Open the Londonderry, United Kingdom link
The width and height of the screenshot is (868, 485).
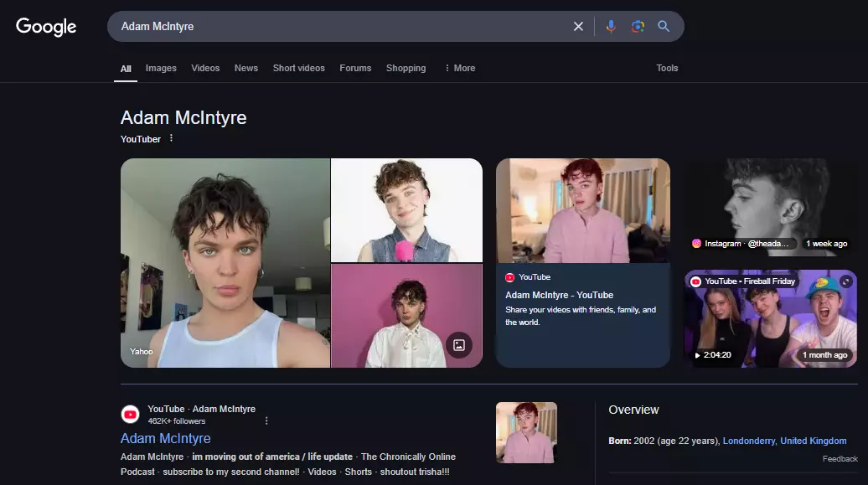[x=784, y=441]
